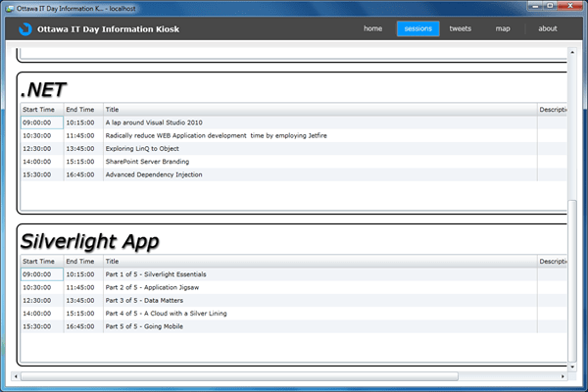Sort Silverlight App table by End Time header
The image size is (588, 392).
82,262
